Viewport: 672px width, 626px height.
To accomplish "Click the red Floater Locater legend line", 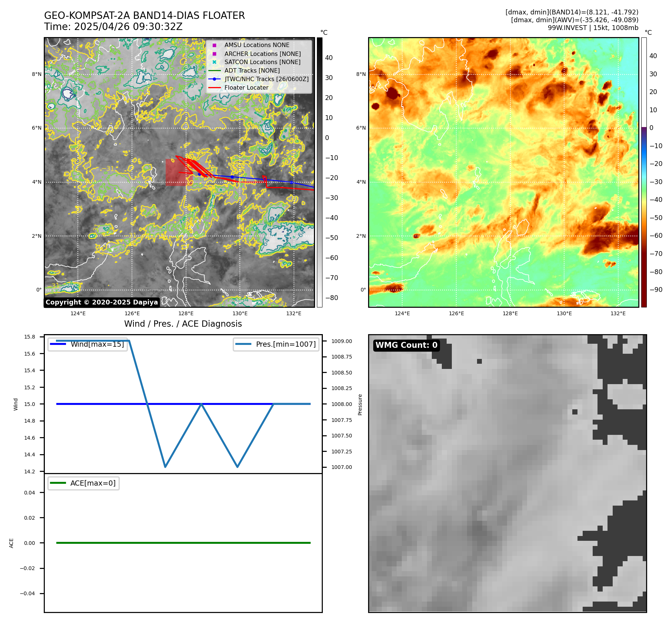I will click(x=214, y=87).
